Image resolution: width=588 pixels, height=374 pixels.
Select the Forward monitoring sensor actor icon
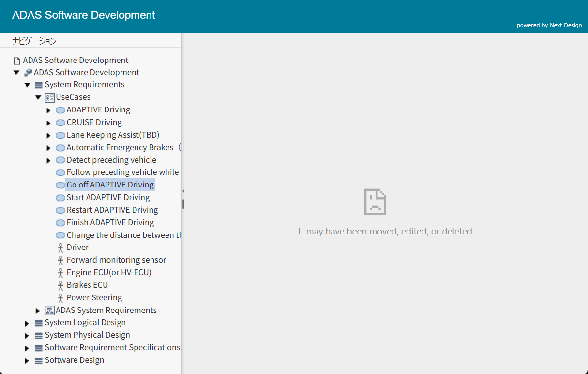point(60,260)
